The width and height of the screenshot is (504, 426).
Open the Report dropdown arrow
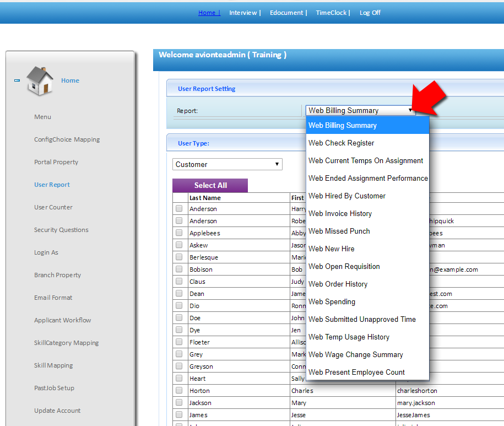[x=410, y=110]
